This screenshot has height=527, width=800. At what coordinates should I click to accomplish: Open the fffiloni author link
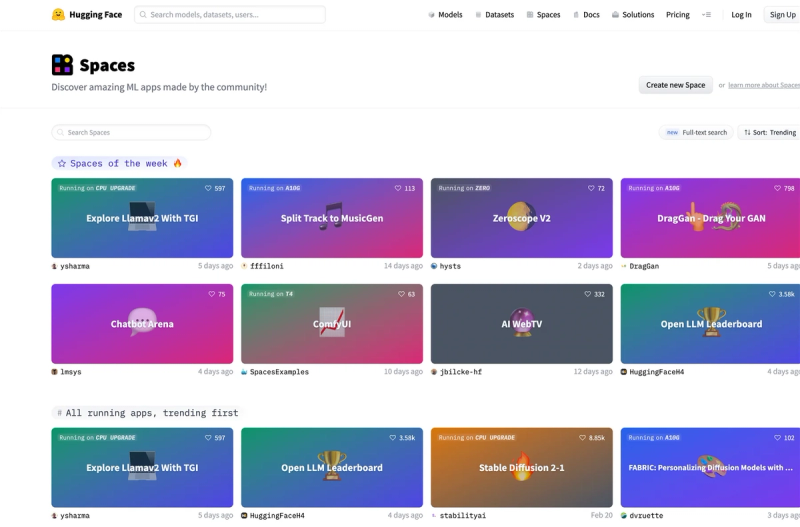tap(267, 266)
